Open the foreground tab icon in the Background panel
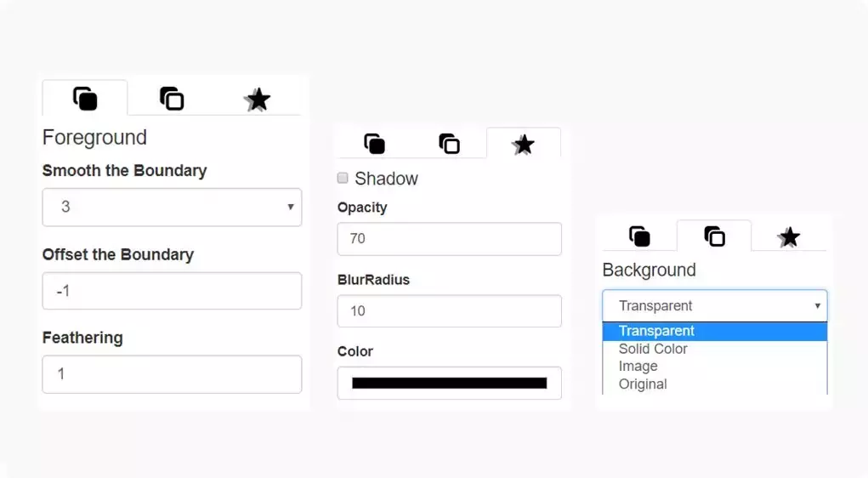The width and height of the screenshot is (868, 478). 639,236
